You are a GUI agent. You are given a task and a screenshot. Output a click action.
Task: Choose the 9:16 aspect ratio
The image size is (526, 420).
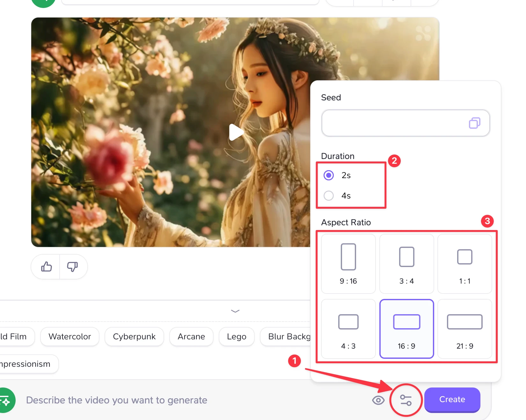point(348,264)
